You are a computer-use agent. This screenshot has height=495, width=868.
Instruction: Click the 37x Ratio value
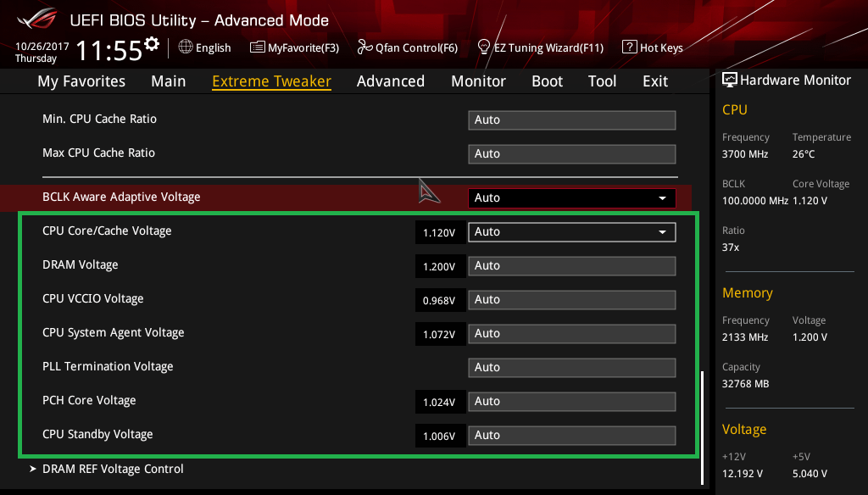pyautogui.click(x=731, y=247)
